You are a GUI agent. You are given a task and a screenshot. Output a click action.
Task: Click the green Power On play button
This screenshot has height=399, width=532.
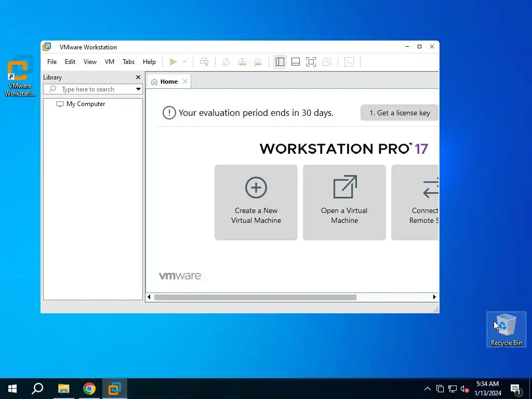(x=174, y=62)
